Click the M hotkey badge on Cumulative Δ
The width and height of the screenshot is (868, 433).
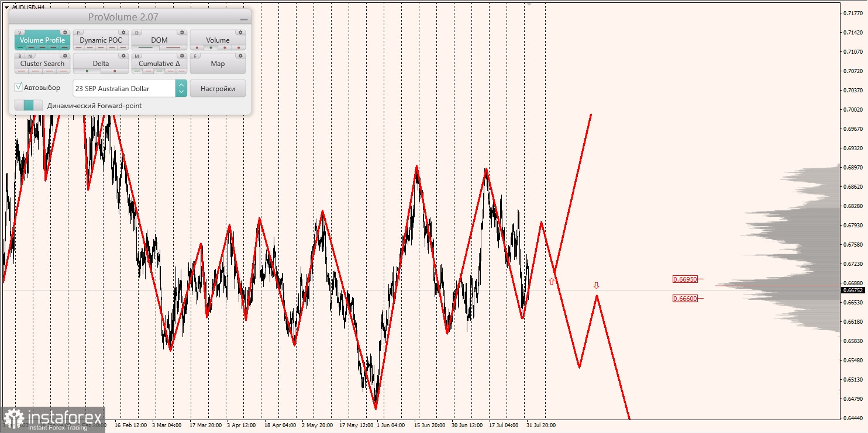click(x=137, y=56)
